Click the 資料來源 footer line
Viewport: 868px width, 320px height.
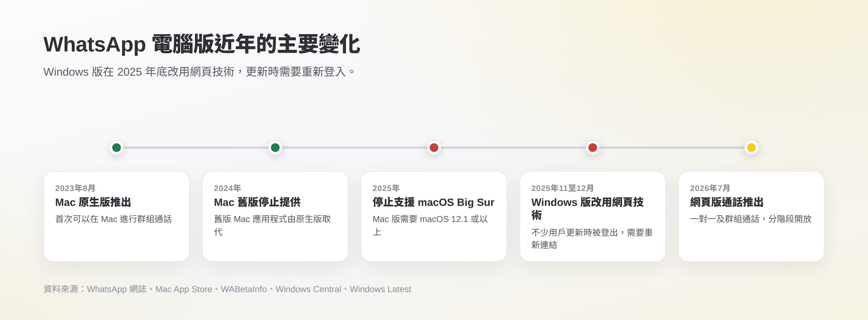227,289
